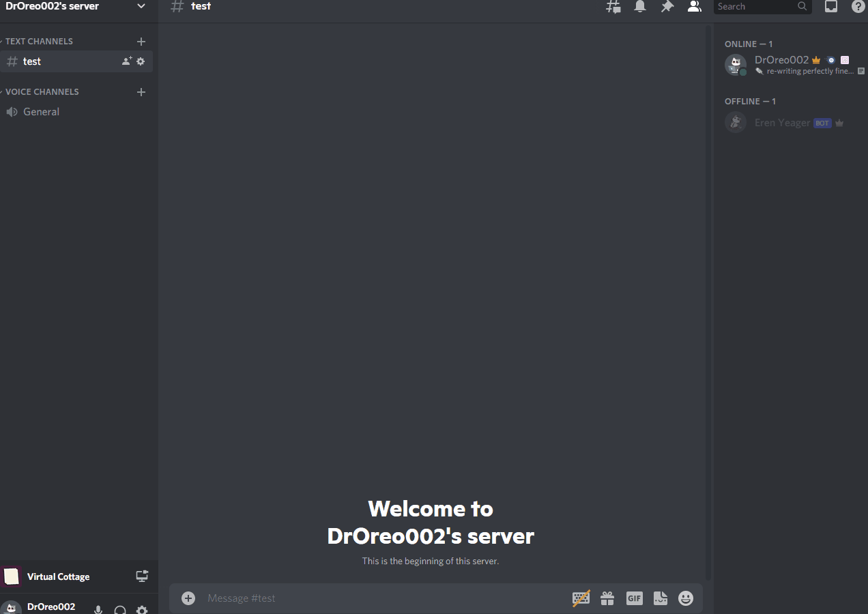Collapse the Voice Channels category

coord(42,92)
